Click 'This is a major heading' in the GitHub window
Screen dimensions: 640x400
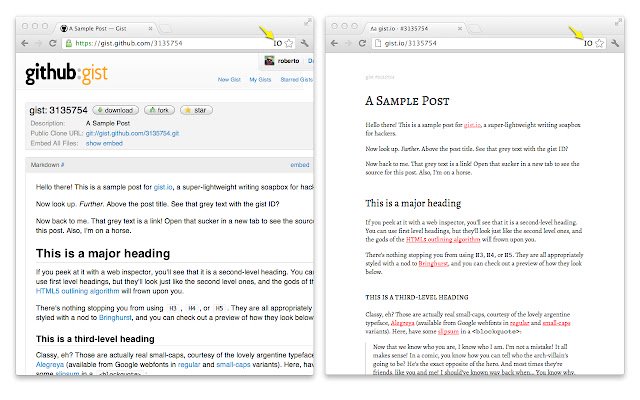coord(103,253)
